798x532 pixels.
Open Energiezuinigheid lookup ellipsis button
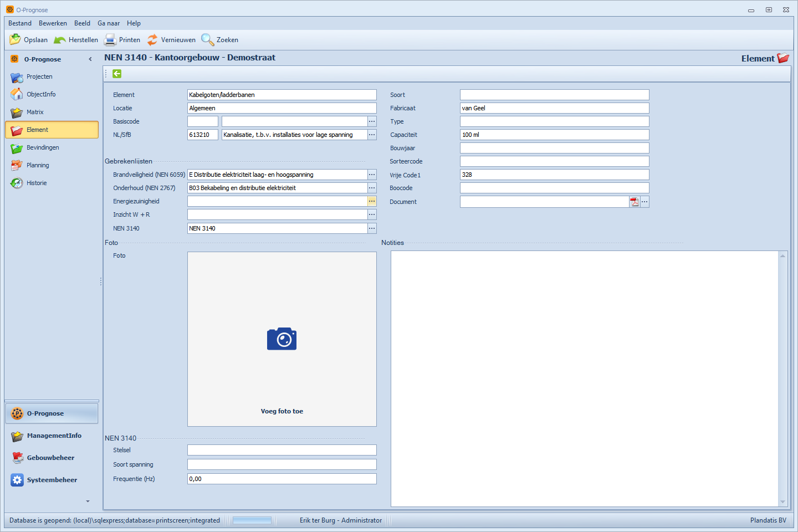point(372,201)
